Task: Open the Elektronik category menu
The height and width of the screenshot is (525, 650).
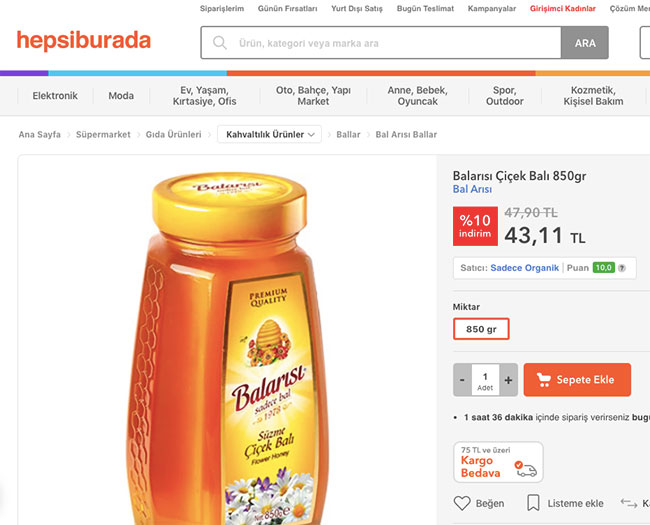Action: click(55, 96)
